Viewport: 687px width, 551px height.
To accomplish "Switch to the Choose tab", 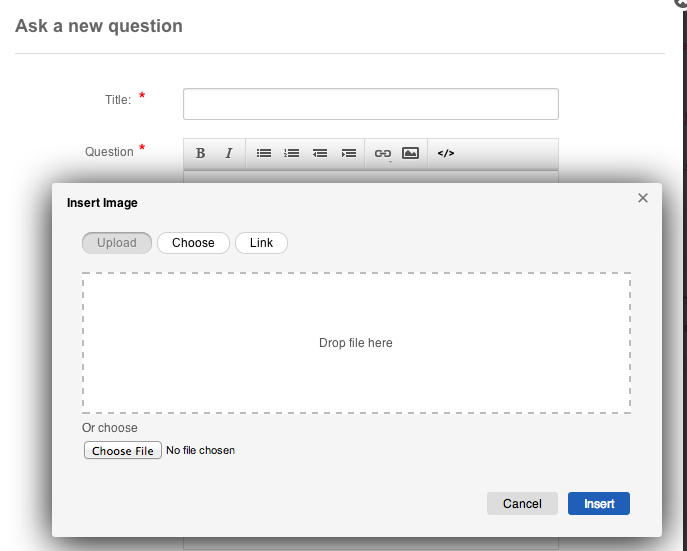I will [193, 243].
